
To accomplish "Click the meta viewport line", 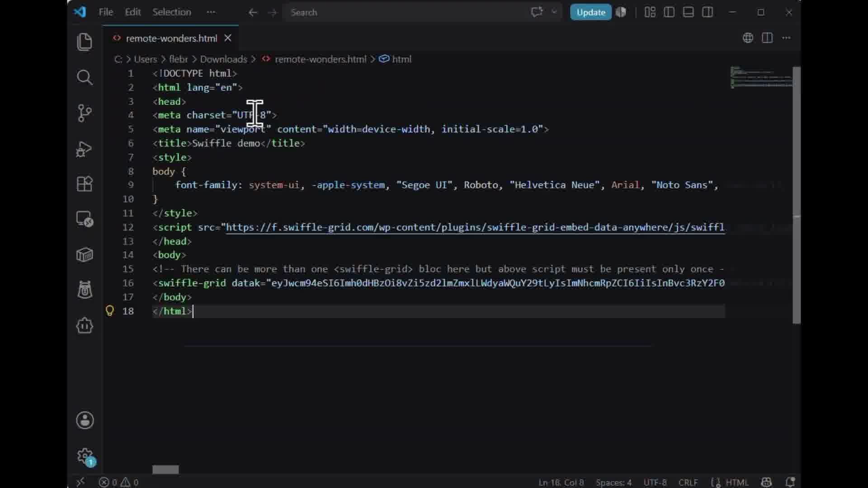I will [351, 129].
